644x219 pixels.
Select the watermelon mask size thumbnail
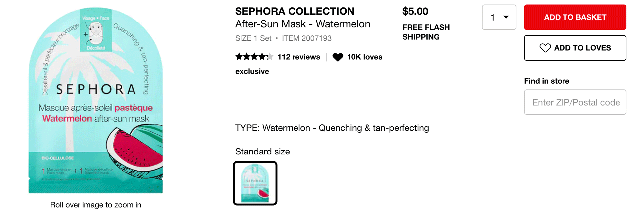pyautogui.click(x=255, y=183)
